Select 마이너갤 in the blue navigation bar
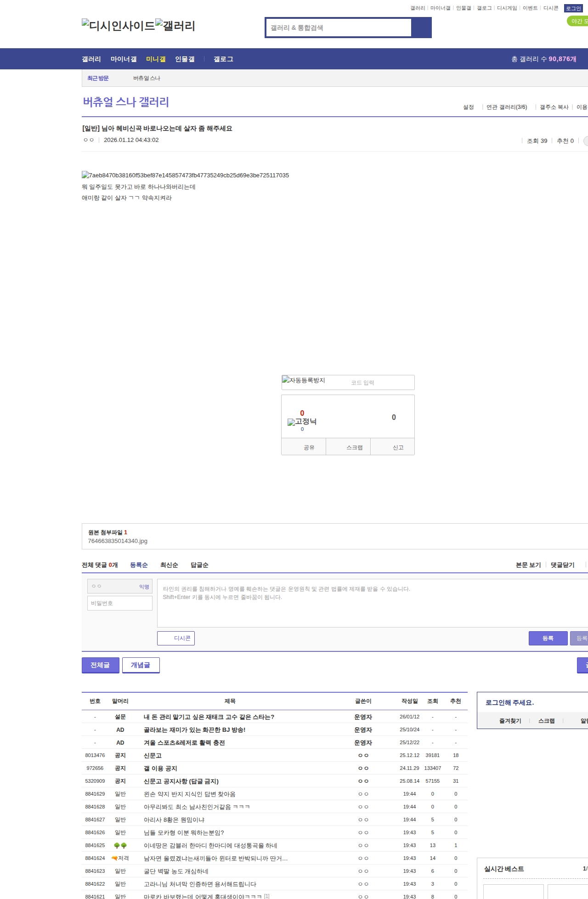The height and width of the screenshot is (899, 588). [x=124, y=59]
